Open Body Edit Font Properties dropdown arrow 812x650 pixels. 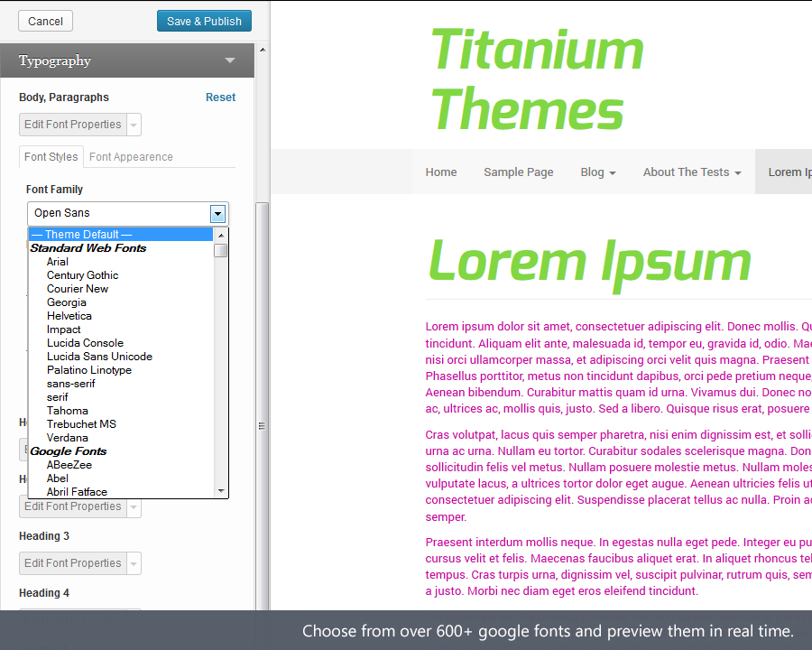pyautogui.click(x=134, y=125)
